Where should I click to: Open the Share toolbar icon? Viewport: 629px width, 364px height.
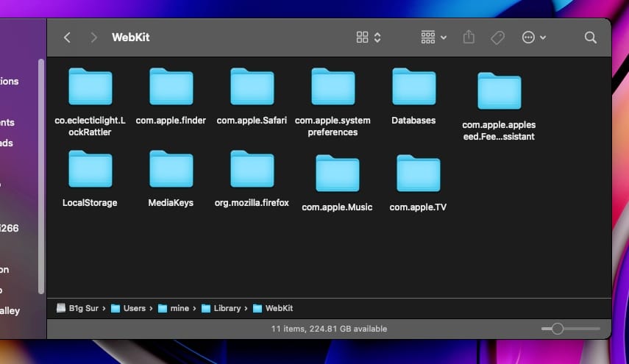469,38
